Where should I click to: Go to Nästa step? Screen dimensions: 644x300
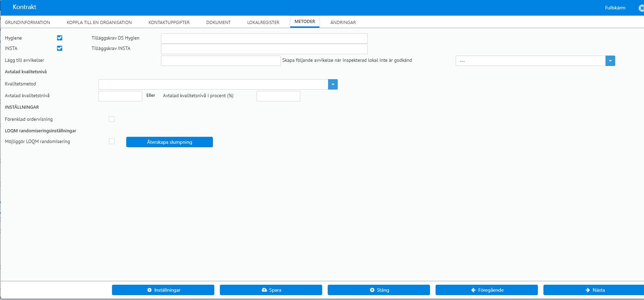(x=594, y=290)
